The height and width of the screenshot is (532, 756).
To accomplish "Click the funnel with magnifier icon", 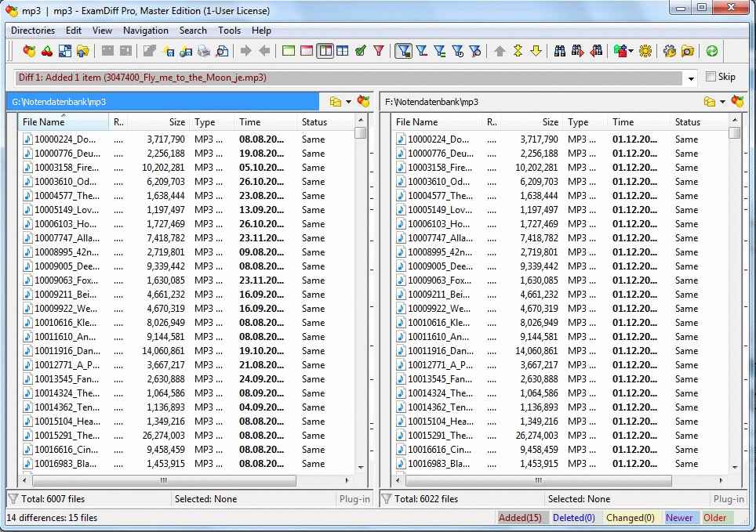I will pos(475,51).
